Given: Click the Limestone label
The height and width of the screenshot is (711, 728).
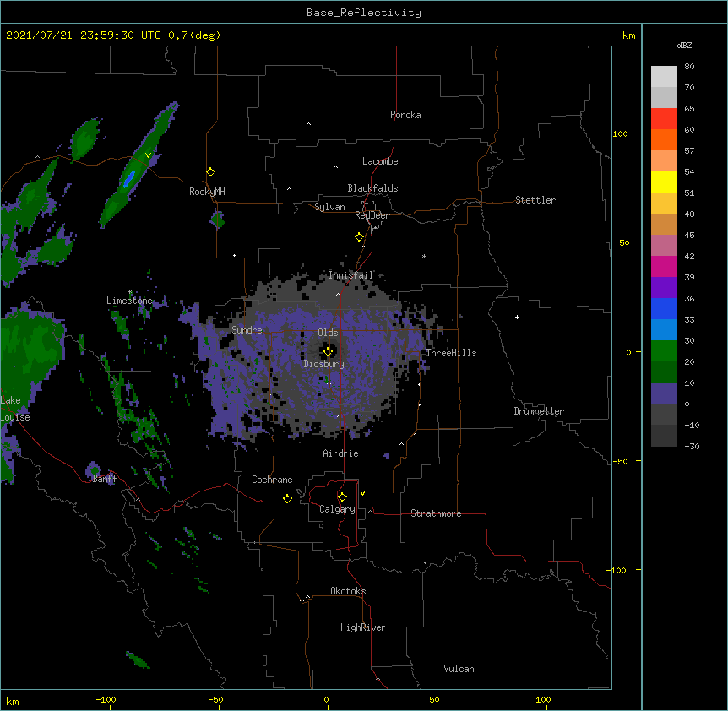Looking at the screenshot, I should (129, 301).
